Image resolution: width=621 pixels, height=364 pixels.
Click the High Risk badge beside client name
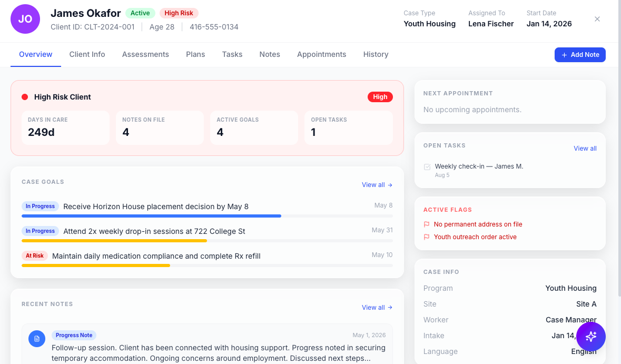pos(179,13)
